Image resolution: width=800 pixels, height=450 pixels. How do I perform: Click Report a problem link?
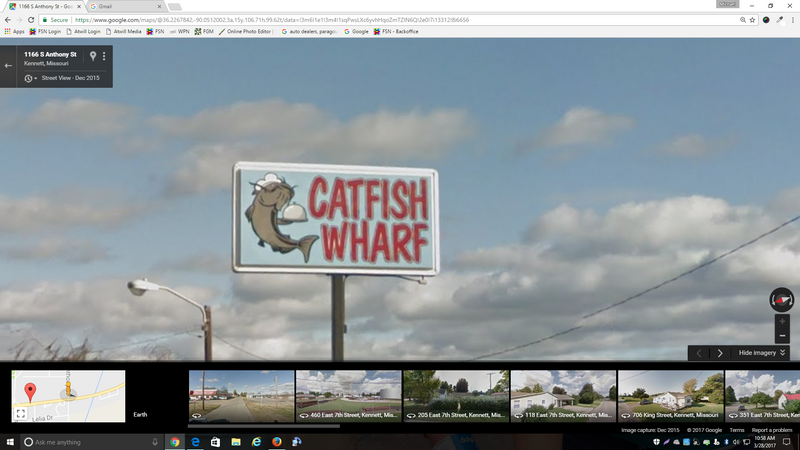772,430
